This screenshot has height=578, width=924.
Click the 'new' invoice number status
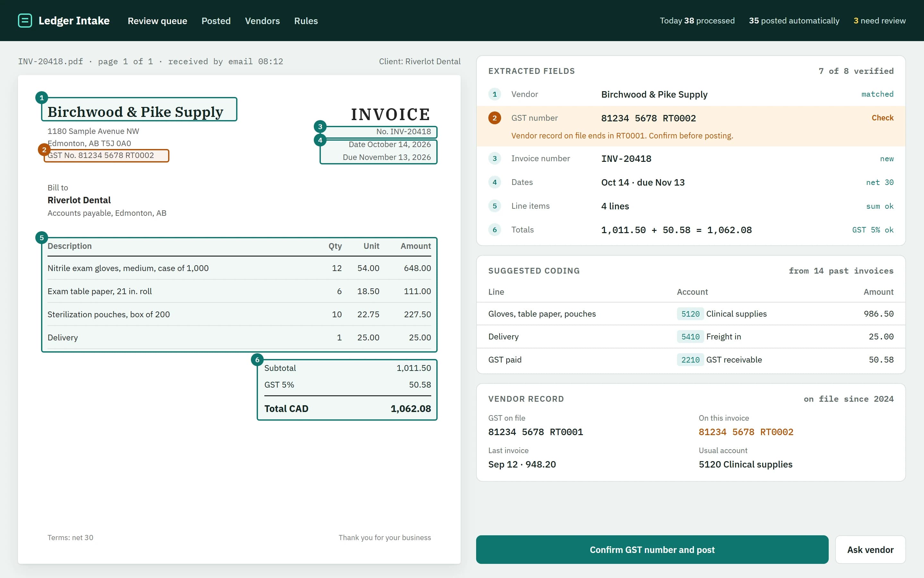click(x=886, y=159)
